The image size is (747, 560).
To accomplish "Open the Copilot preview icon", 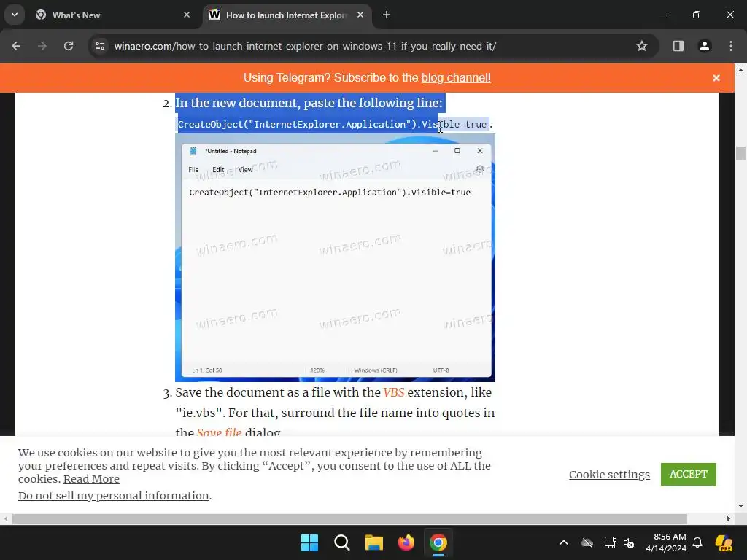I will 724,542.
